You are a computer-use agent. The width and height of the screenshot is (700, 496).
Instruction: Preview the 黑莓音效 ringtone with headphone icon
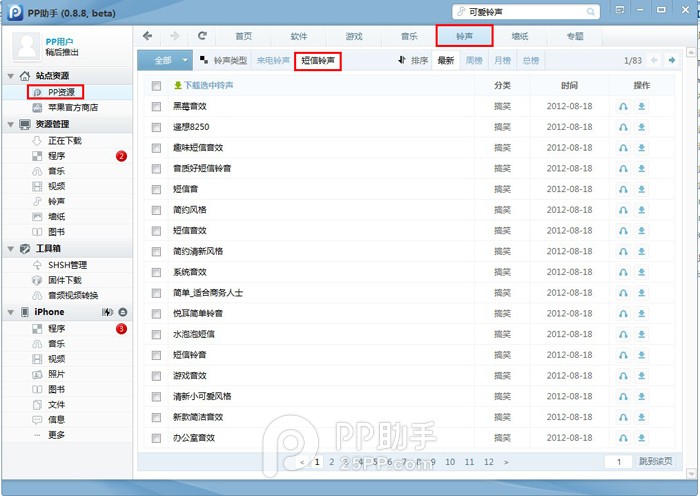pos(623,106)
